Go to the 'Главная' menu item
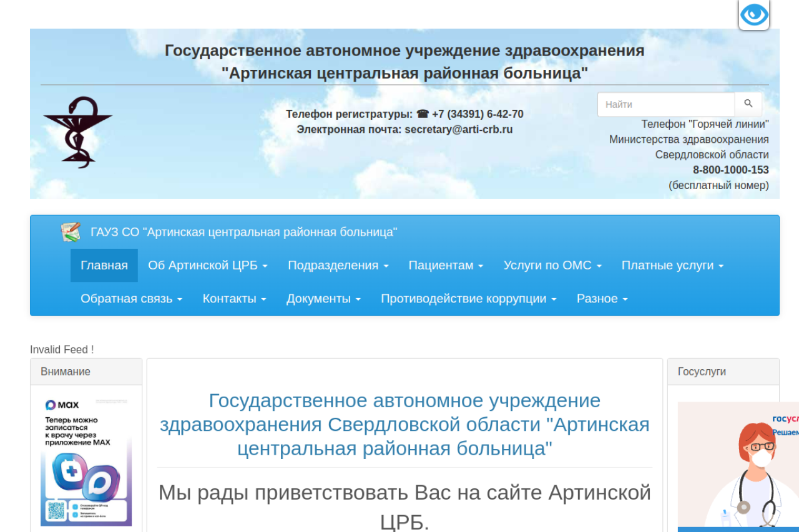Viewport: 799px width, 532px height. tap(104, 266)
